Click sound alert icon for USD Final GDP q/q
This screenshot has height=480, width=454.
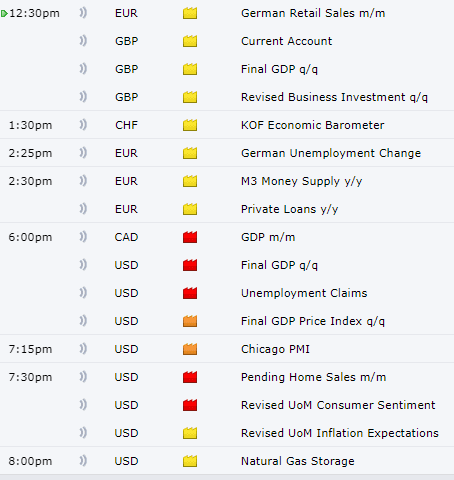tap(83, 265)
